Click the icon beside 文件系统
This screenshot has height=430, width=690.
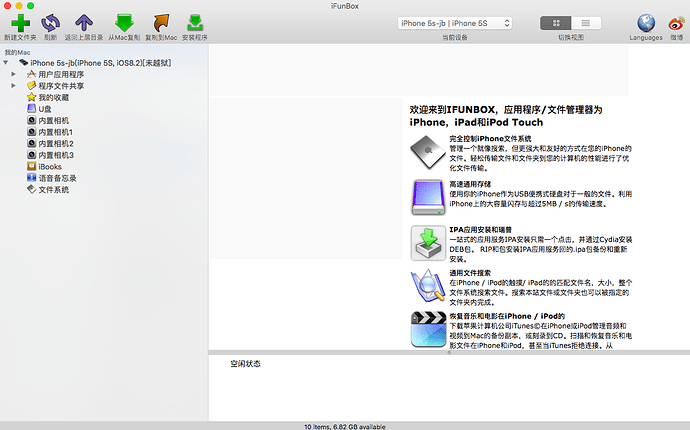point(31,189)
